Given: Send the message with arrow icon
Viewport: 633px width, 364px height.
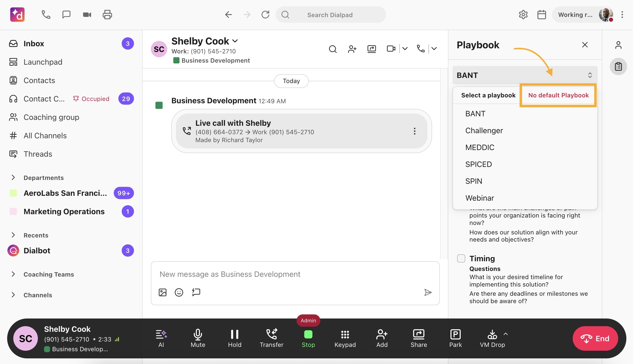Looking at the screenshot, I should click(x=428, y=292).
